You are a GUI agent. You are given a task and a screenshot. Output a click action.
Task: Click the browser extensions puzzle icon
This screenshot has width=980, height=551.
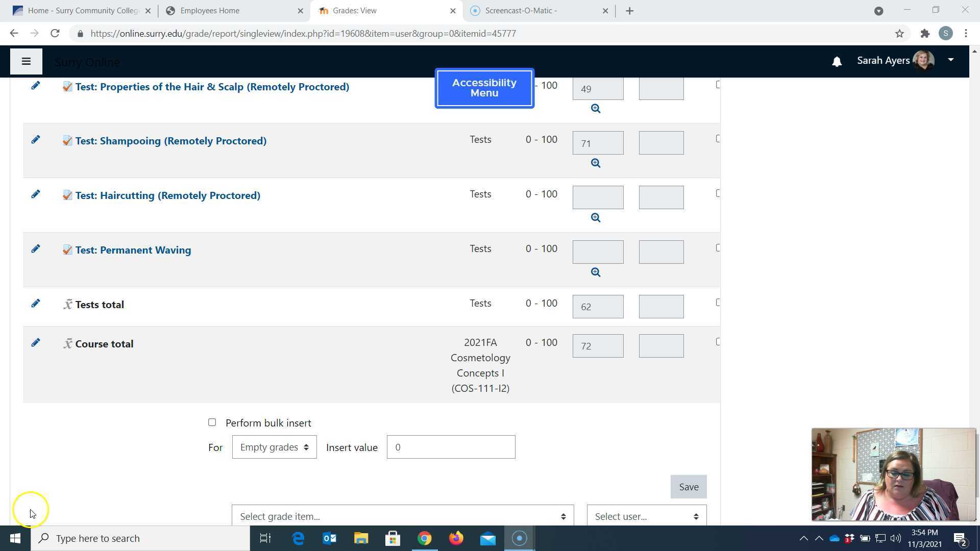(x=925, y=34)
